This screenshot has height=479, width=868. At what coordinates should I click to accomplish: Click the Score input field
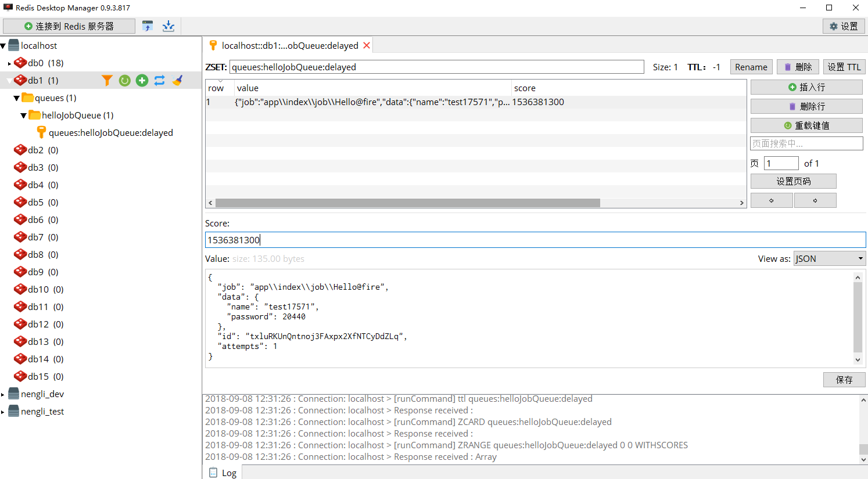click(x=535, y=240)
